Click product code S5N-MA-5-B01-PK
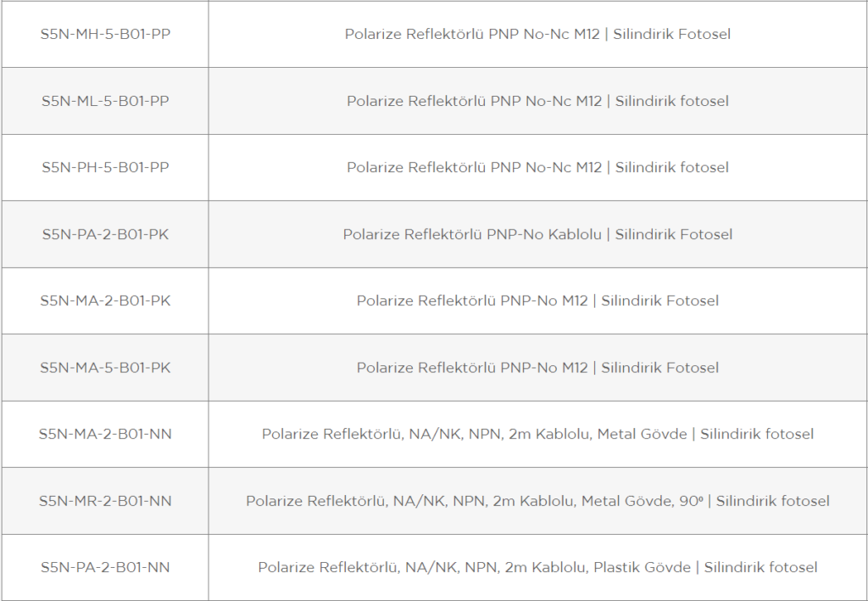Screen dimensions: 868x601 point(105,368)
